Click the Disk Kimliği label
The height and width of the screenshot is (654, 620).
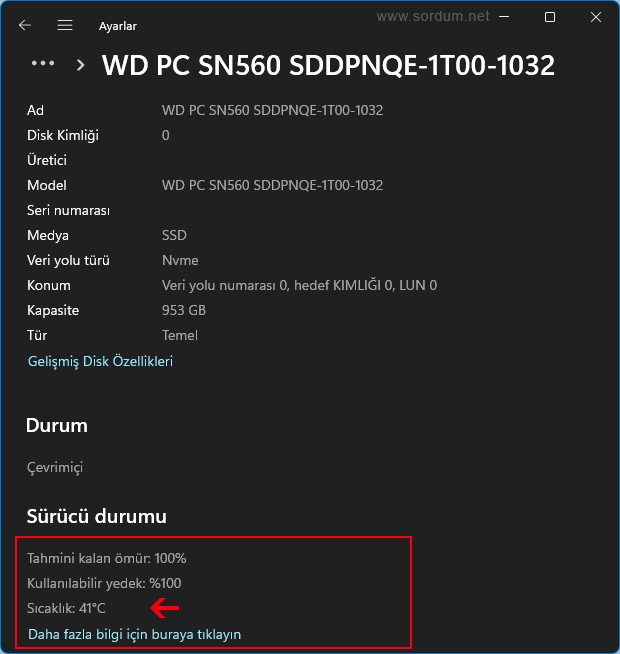pyautogui.click(x=63, y=136)
